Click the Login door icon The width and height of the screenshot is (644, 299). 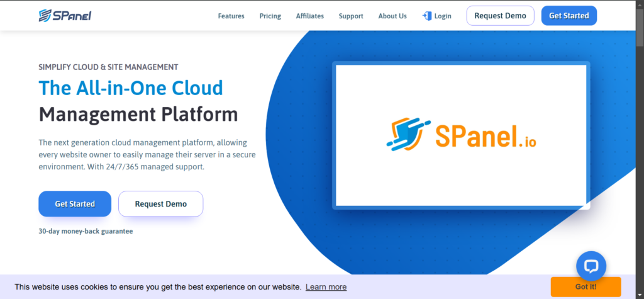click(427, 16)
